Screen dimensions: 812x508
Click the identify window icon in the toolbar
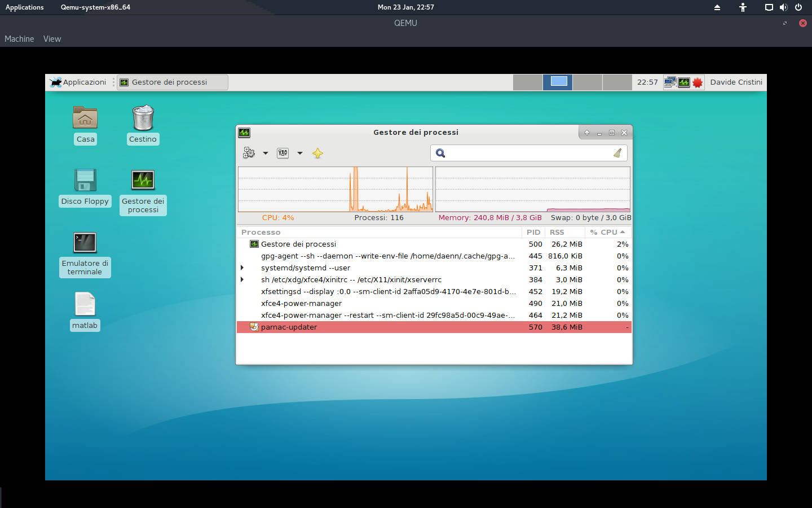[x=283, y=153]
